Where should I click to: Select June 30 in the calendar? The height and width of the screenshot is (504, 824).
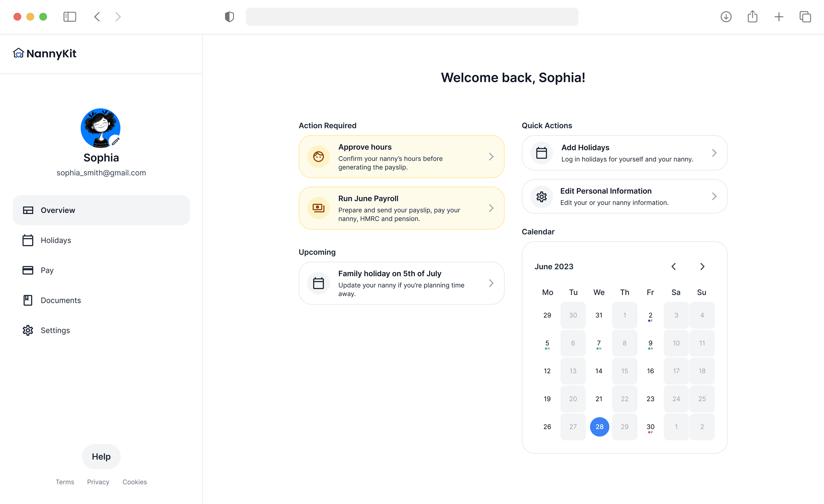[650, 427]
